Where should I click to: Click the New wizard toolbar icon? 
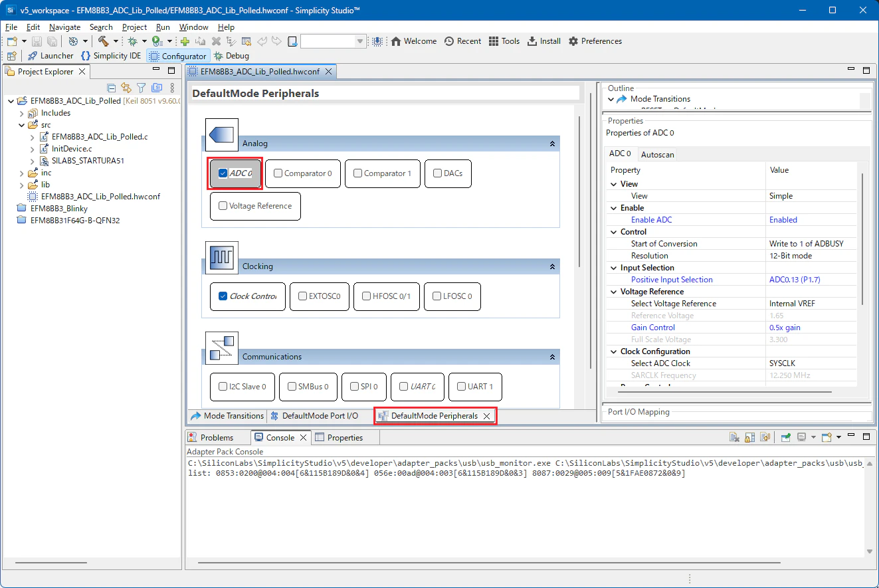[x=12, y=41]
